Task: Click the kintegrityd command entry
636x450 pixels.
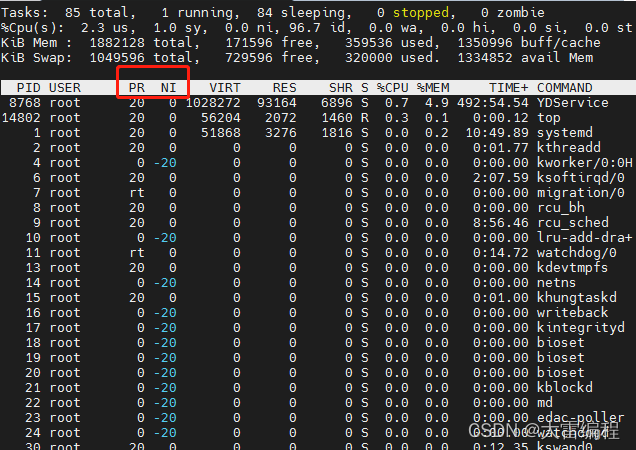Action: [581, 328]
